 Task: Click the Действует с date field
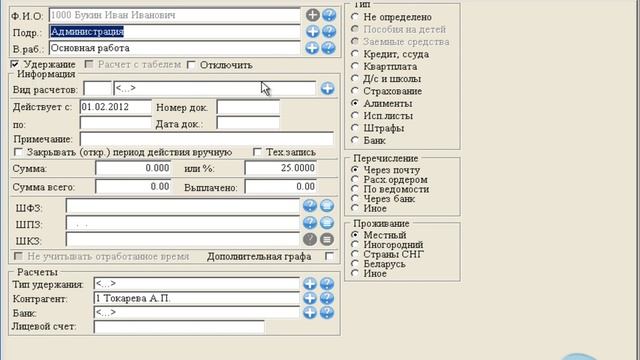tap(116, 107)
